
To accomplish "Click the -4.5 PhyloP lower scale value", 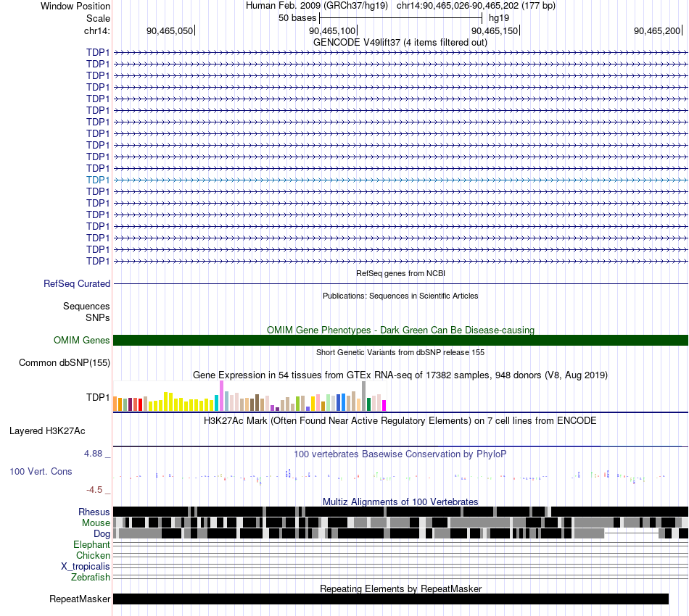I will point(94,490).
